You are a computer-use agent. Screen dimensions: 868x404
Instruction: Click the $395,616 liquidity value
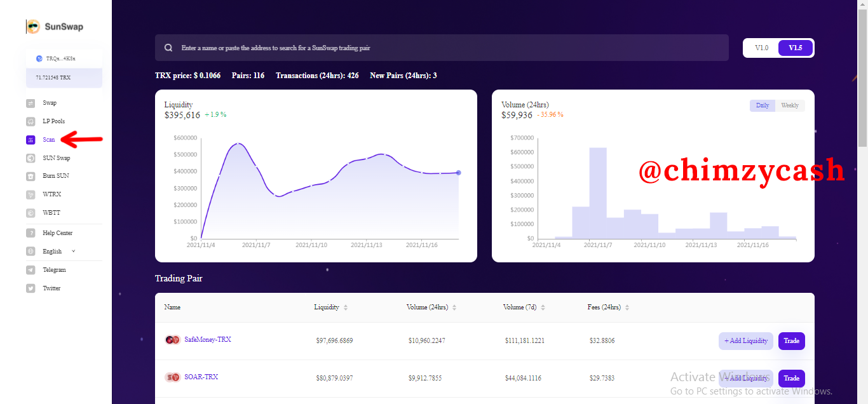pos(182,115)
